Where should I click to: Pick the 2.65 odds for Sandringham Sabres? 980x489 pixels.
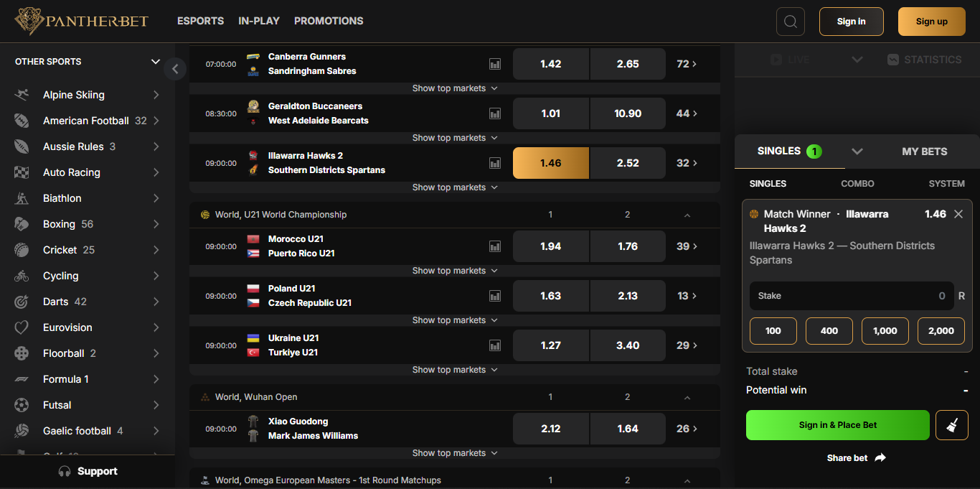pos(627,64)
